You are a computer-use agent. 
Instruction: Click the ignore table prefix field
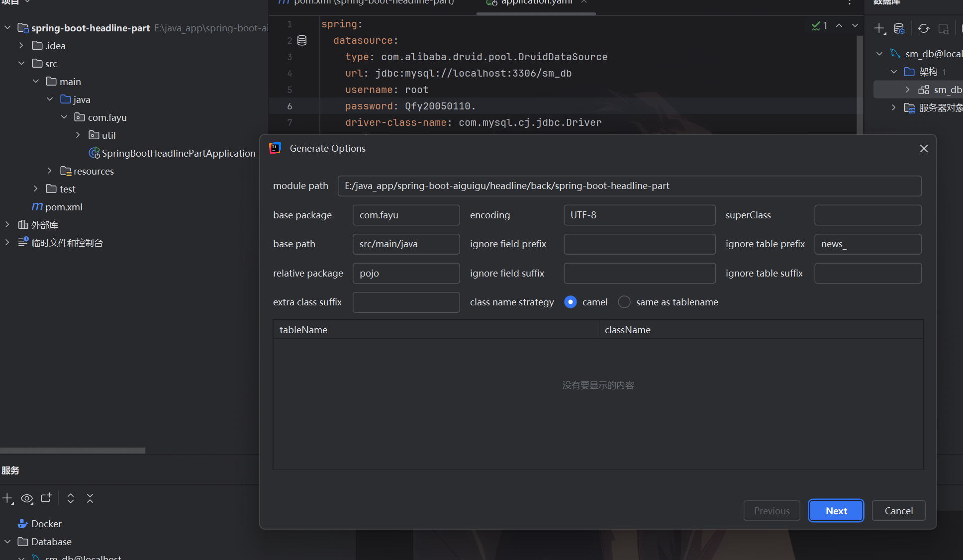coord(867,244)
